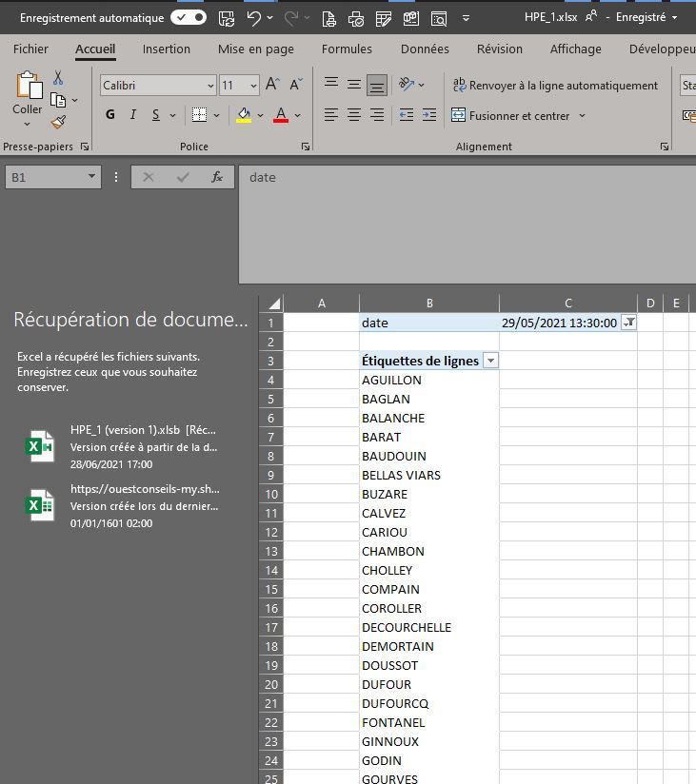Click cell containing DECOURCHELLE
Viewport: 696px width, 784px height.
coord(429,627)
